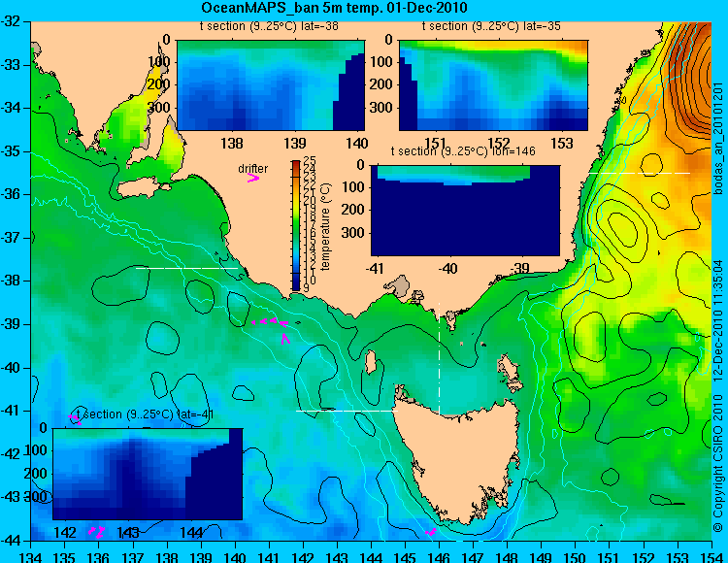The image size is (728, 563).
Task: Open the temperature section inset for lat=-35
Action: coord(493,85)
